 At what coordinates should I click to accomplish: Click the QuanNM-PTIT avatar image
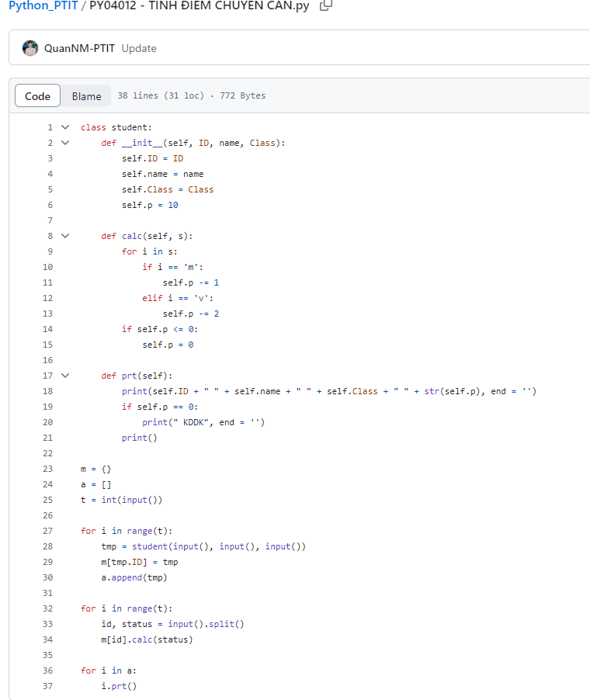30,48
